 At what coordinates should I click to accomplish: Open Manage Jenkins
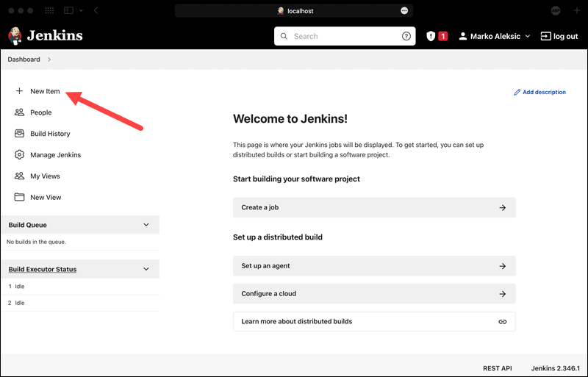56,154
